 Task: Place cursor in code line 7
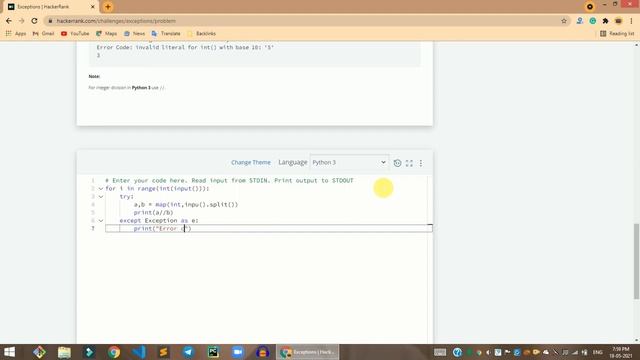pos(269,229)
